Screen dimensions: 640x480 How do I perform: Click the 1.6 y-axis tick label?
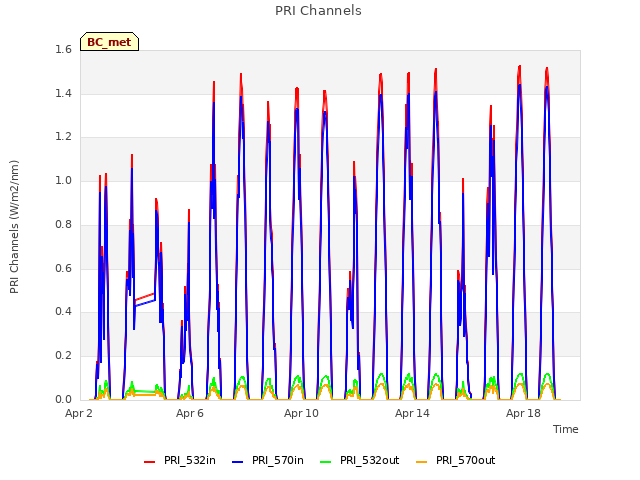tap(63, 50)
